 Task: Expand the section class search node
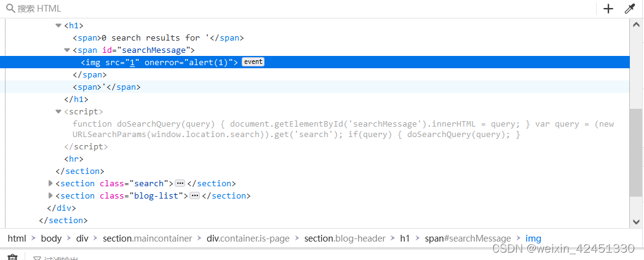tap(51, 183)
